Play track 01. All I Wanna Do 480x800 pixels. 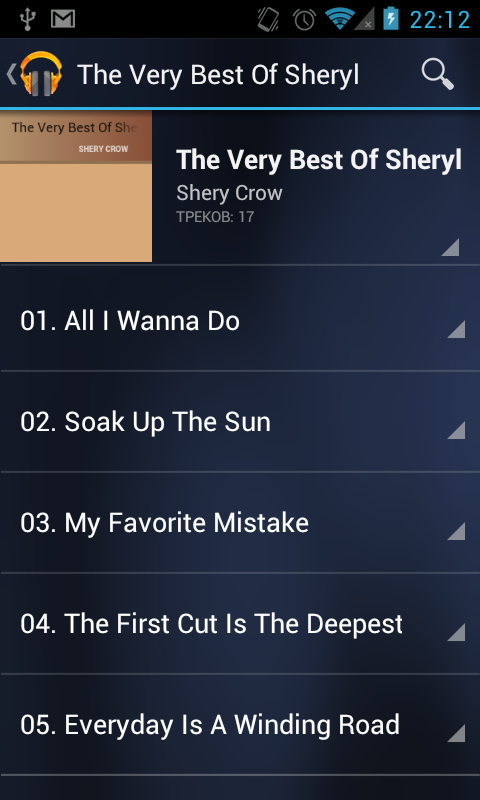tap(240, 321)
